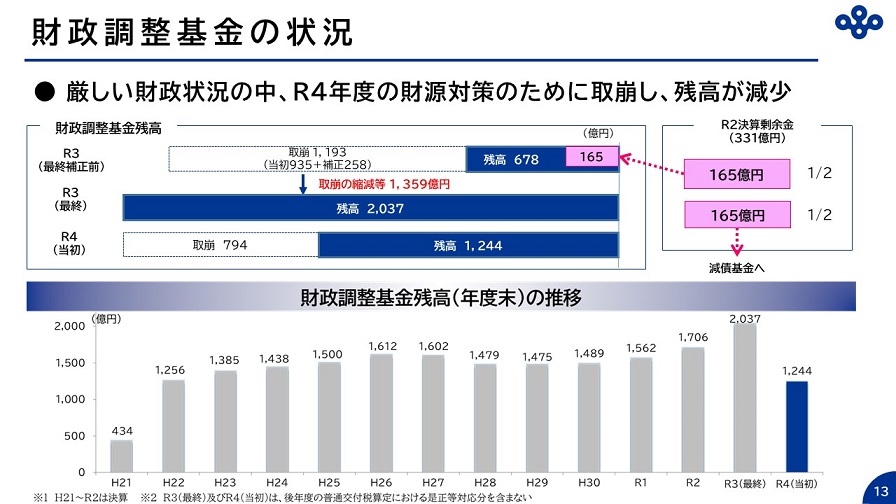
Task: Click the Osaka prefecture logo in top-right corner
Action: coord(856,24)
